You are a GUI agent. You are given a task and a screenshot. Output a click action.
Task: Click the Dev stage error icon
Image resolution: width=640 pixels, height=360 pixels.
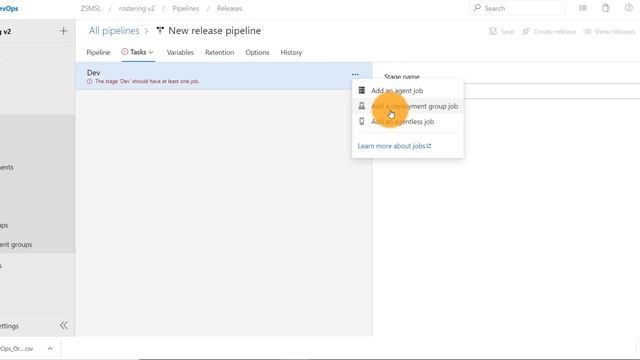tap(89, 81)
